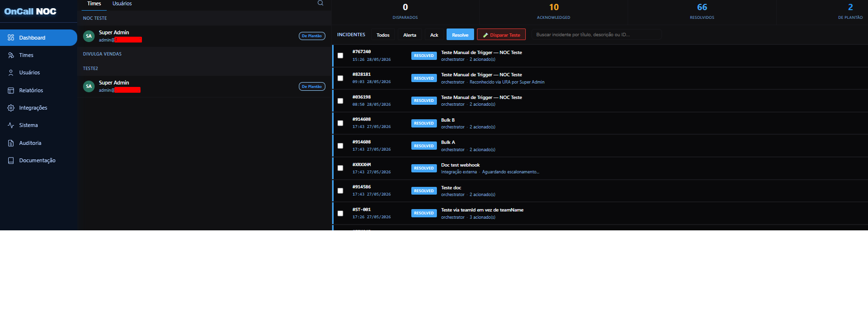Check the #ST-001 incident checkbox
Screen dimensions: 868x325
340,213
